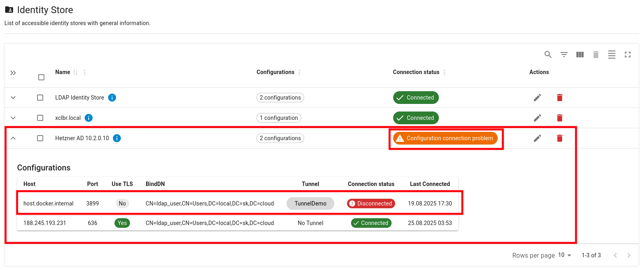644x270 pixels.
Task: Edit the LDAP Identity Store entry
Action: pos(537,98)
